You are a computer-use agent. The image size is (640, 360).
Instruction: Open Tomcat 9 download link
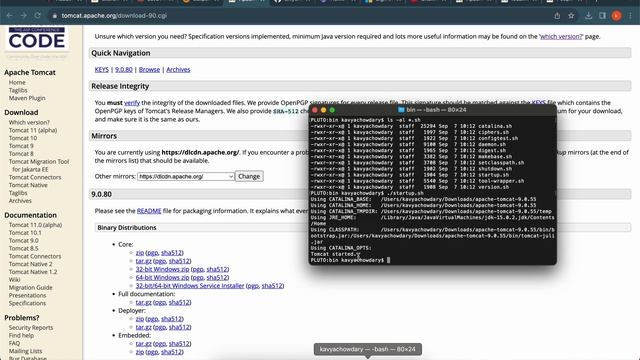(21, 146)
